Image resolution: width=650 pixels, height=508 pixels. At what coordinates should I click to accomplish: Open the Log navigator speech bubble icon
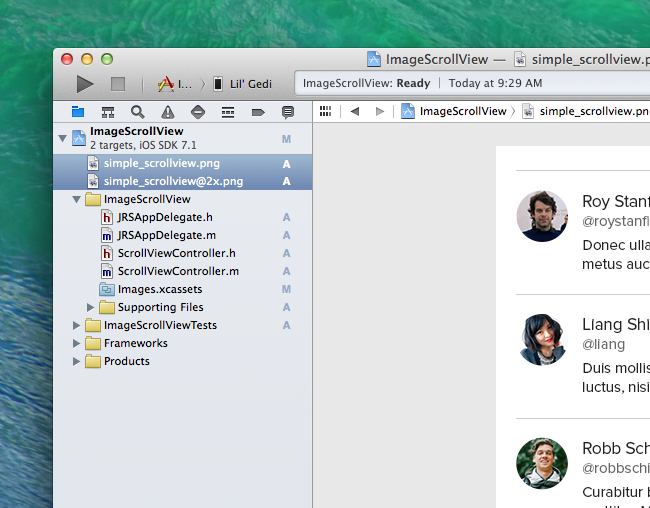(x=288, y=112)
